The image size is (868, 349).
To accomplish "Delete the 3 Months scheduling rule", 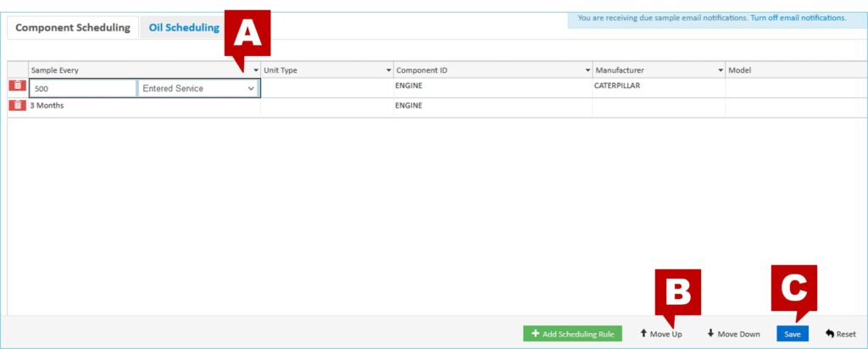I will [x=17, y=105].
